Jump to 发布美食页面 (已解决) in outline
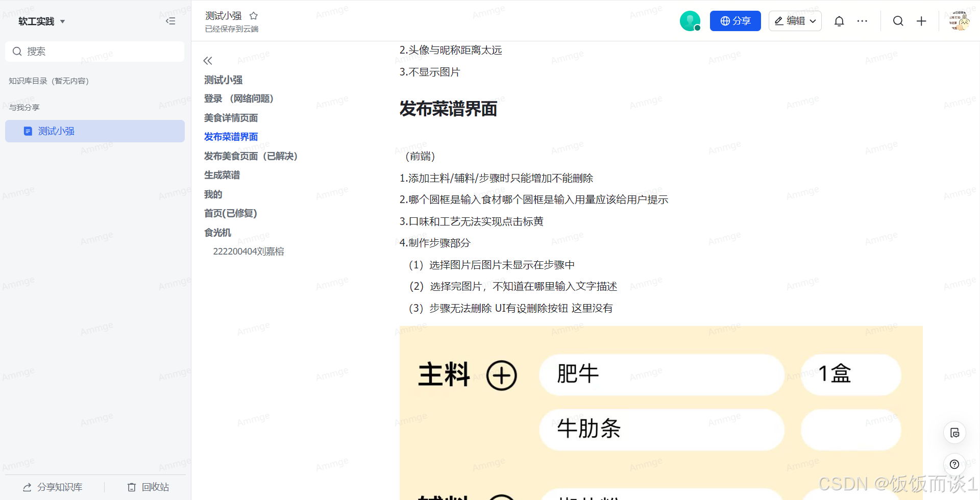Screen dimensions: 980x500 coord(251,156)
